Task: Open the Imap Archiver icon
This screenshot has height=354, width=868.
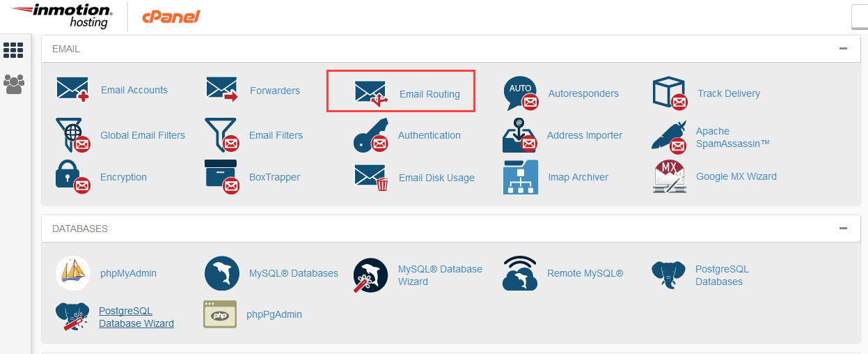Action: 521,177
